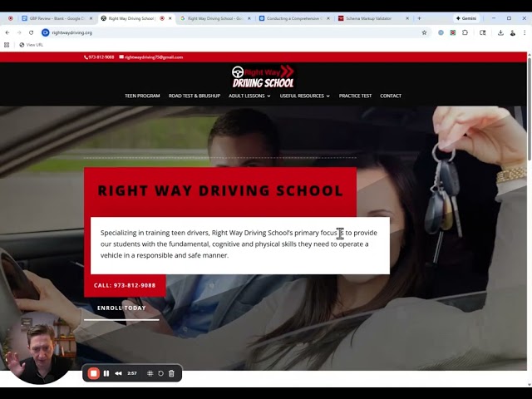Click the webcam bubble of the presenter
Image resolution: width=532 pixels, height=399 pixels.
39,349
